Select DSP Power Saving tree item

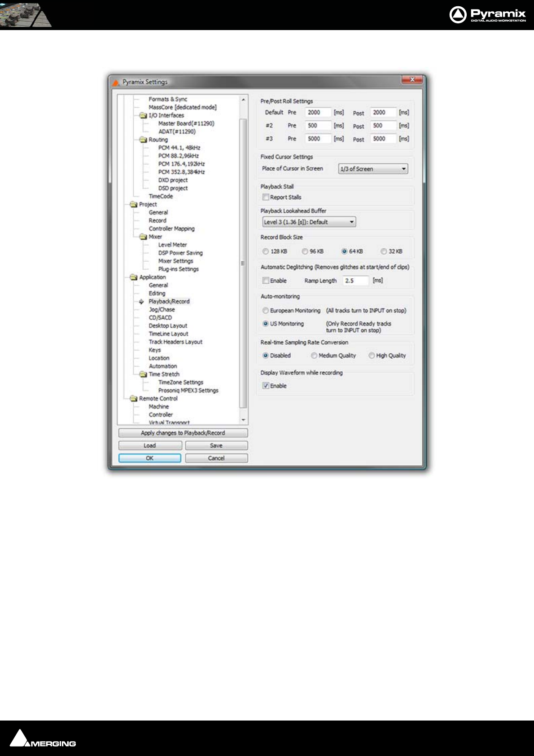point(180,253)
